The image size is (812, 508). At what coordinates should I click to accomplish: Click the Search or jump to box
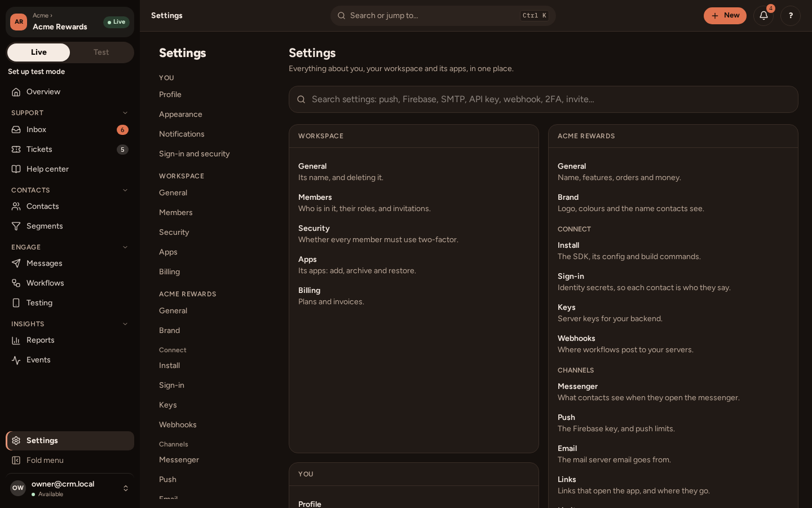coord(443,16)
